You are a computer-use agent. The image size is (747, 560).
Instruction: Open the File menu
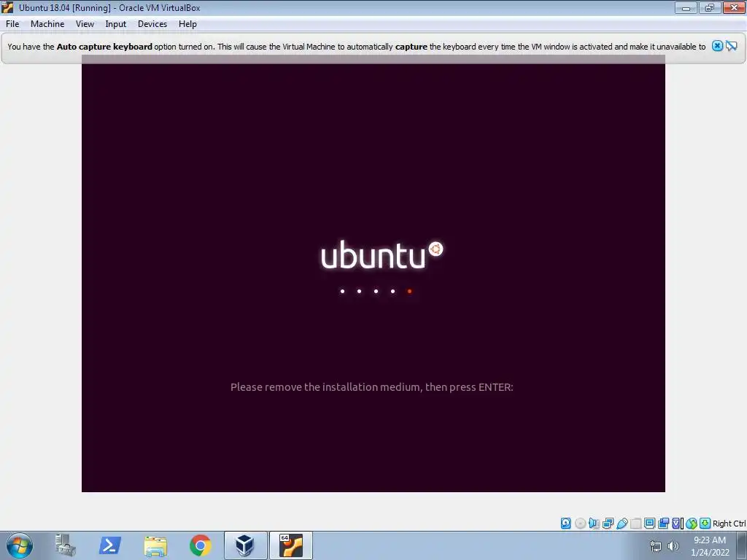tap(12, 24)
